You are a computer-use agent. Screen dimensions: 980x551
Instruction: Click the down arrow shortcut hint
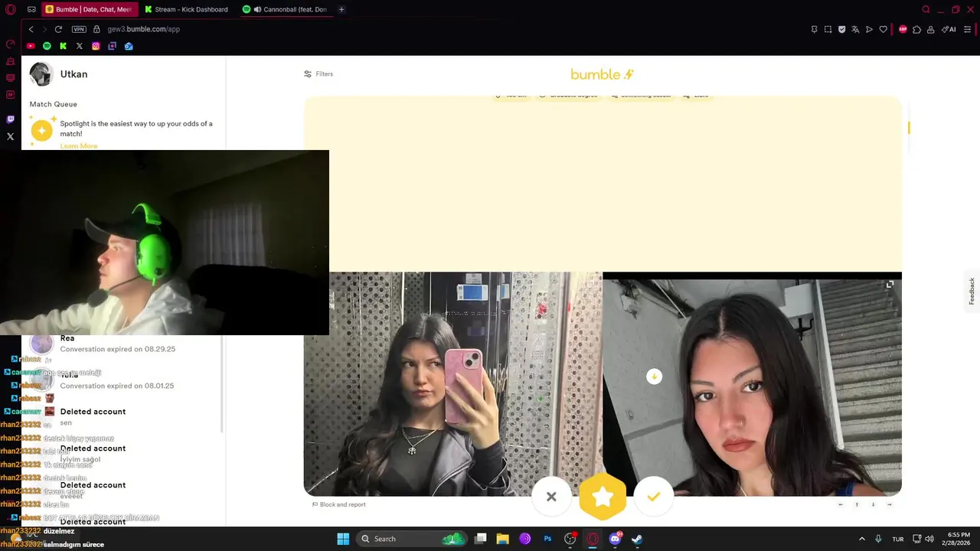point(873,504)
